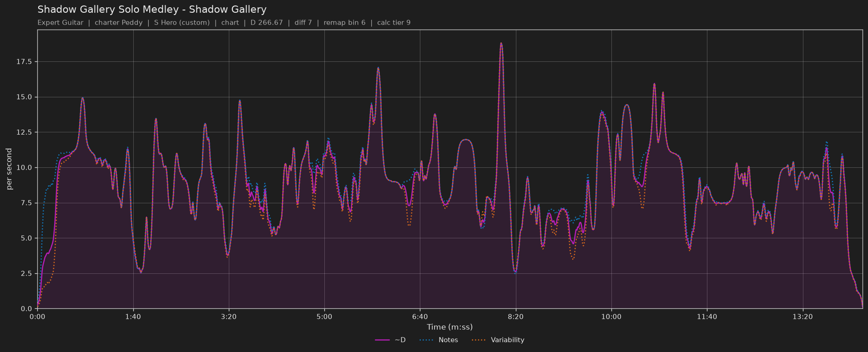Click the 2.5 y-axis tick label
868x352 pixels.
26,273
